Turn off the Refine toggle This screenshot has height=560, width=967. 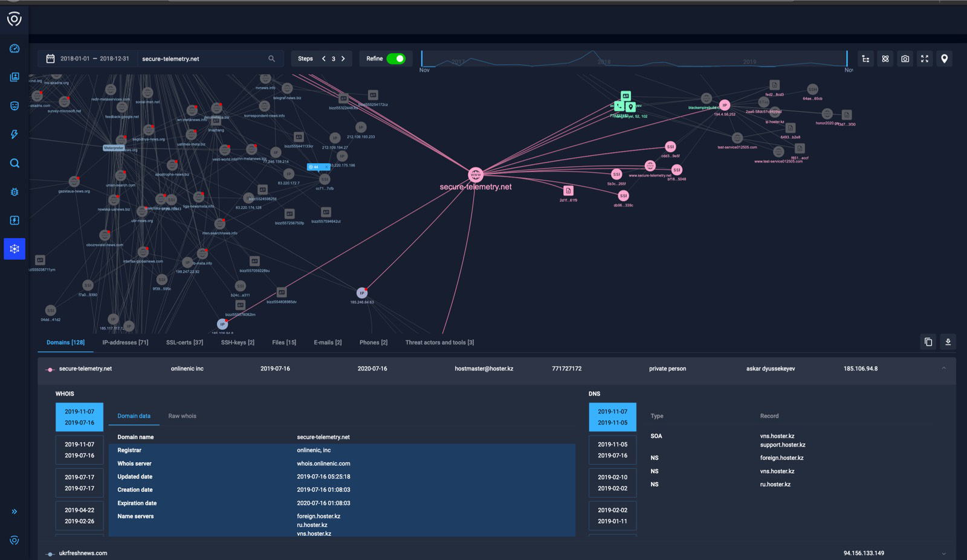(396, 59)
